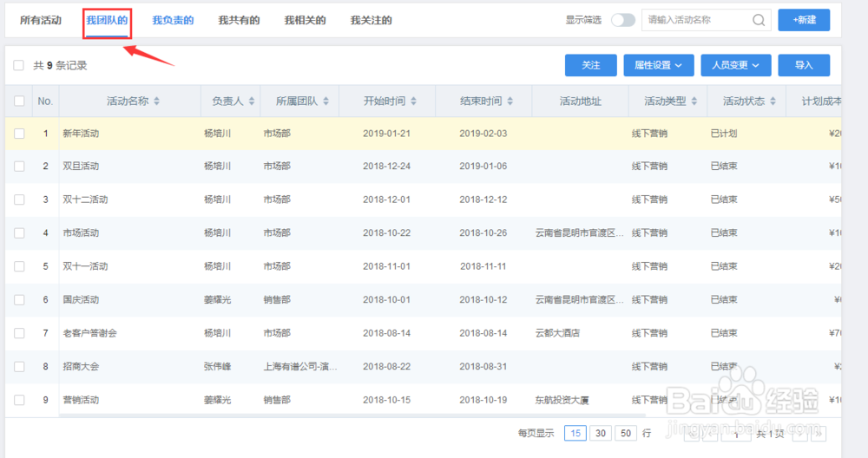
Task: Open the 双十一活动 activity name
Action: pyautogui.click(x=85, y=266)
